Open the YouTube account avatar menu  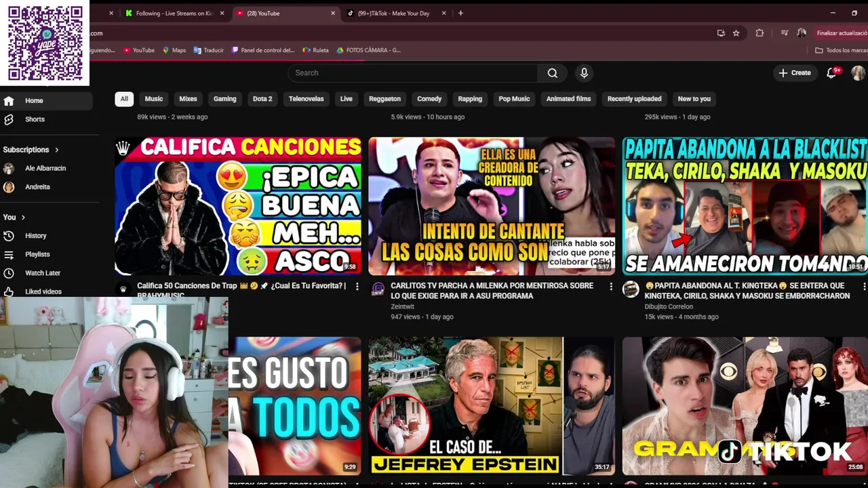[x=858, y=73]
